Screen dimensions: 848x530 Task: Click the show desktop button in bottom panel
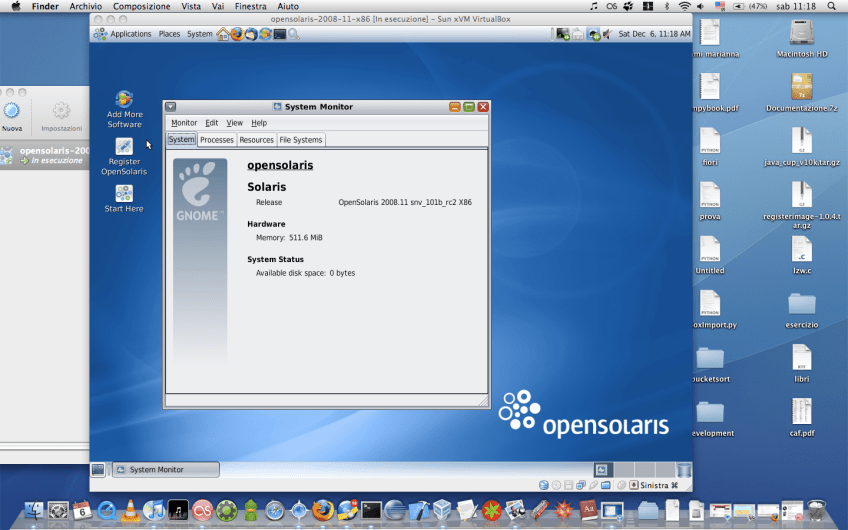pos(98,469)
